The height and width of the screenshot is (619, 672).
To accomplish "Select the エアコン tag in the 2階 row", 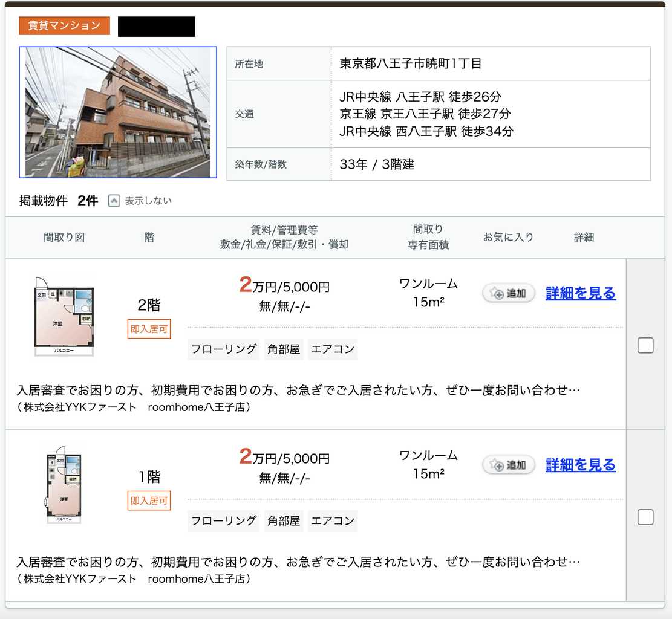I will [x=333, y=349].
